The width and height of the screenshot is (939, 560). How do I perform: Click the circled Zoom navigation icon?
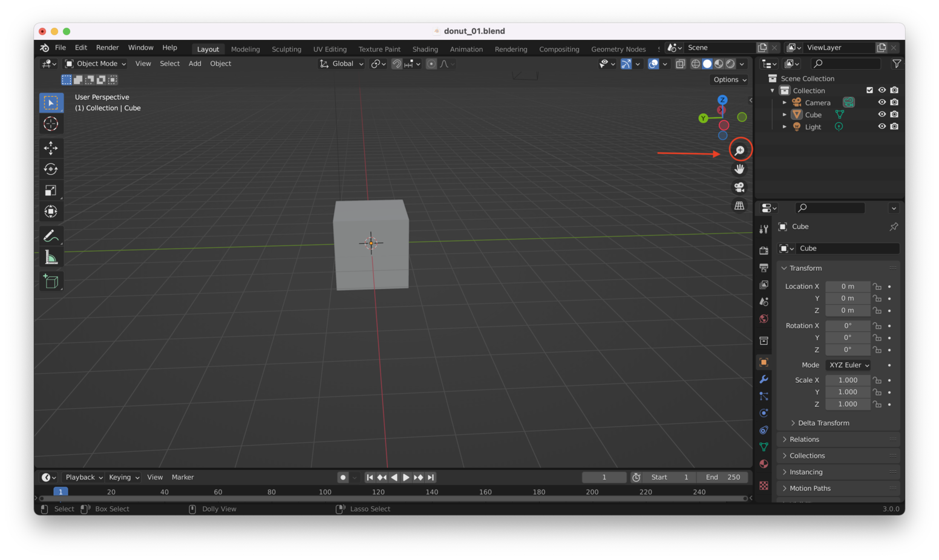pyautogui.click(x=740, y=149)
